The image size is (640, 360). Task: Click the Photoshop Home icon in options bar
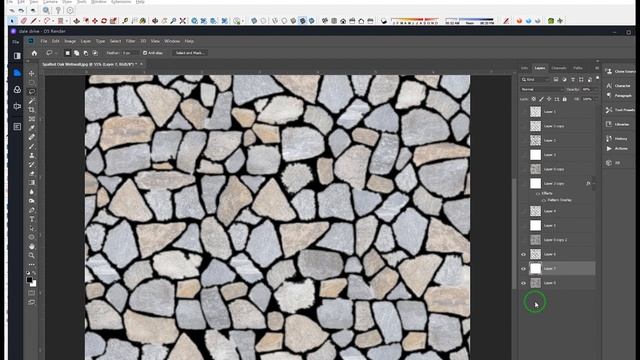[34, 53]
